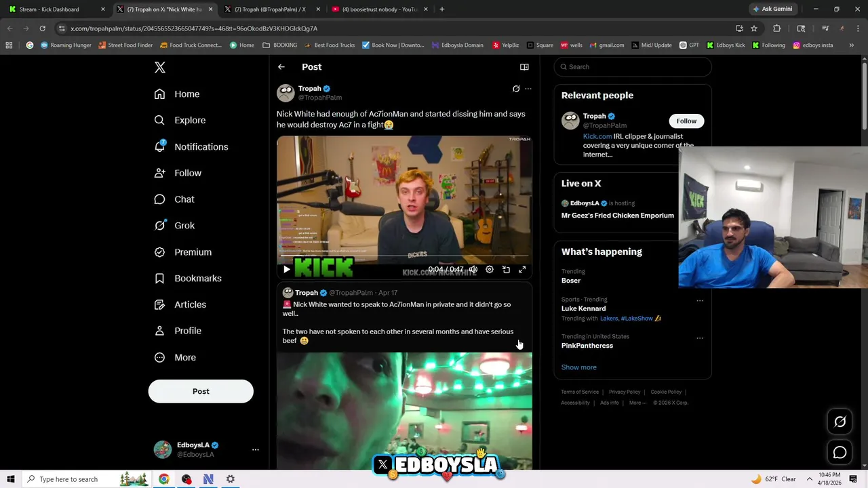Click the video progress bar
Image resolution: width=868 pixels, height=488 pixels.
coord(404,256)
